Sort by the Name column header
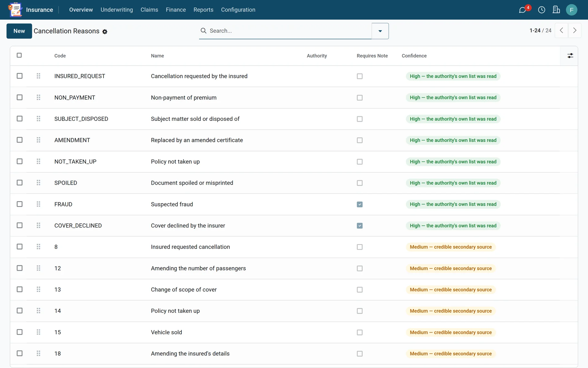 click(157, 56)
